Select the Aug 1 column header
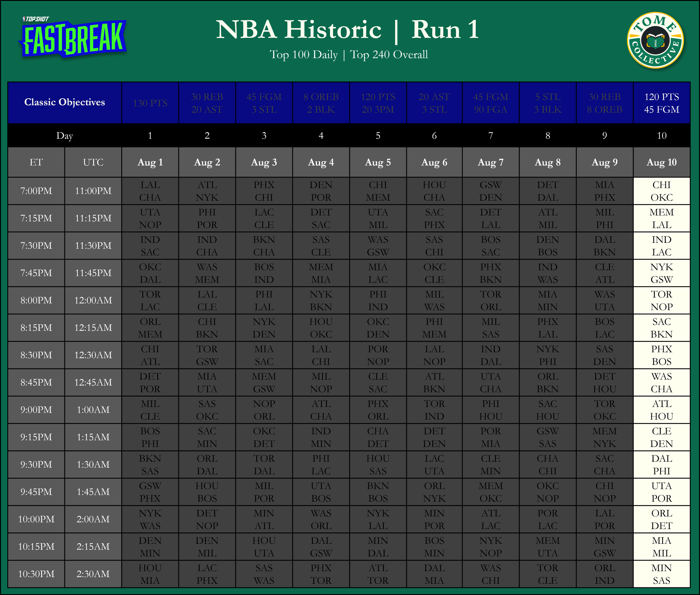This screenshot has width=700, height=595. click(x=150, y=162)
